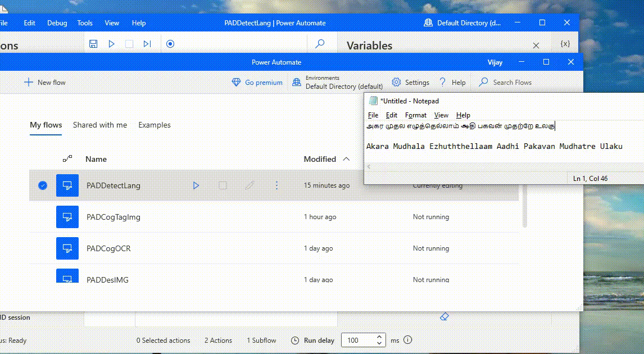Viewport: 644px width, 354px height.
Task: Open designer Help menu
Action: click(x=139, y=23)
